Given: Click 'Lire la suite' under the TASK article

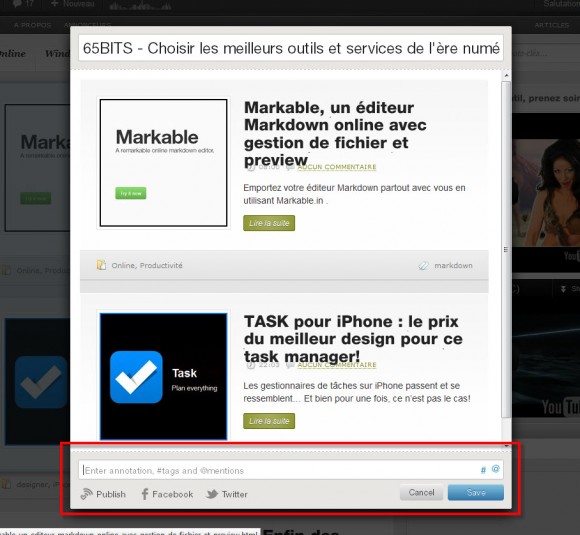Looking at the screenshot, I should coord(269,421).
